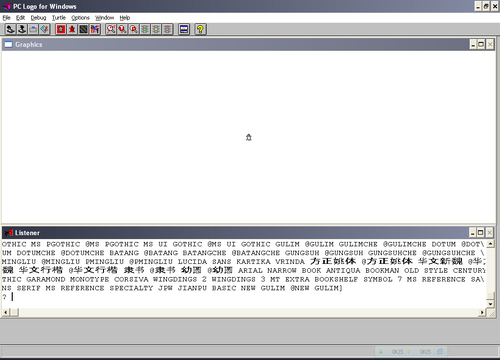Open the File menu
The width and height of the screenshot is (500, 360).
pos(6,18)
